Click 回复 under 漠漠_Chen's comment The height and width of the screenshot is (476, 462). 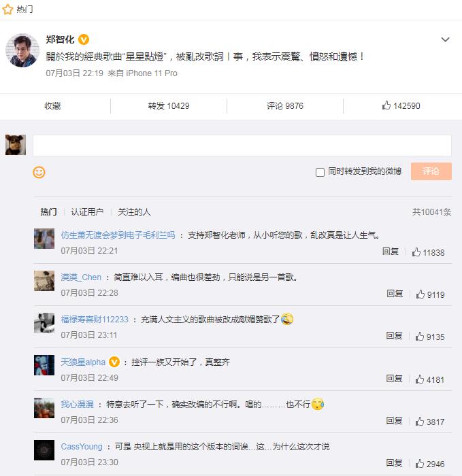(x=395, y=294)
